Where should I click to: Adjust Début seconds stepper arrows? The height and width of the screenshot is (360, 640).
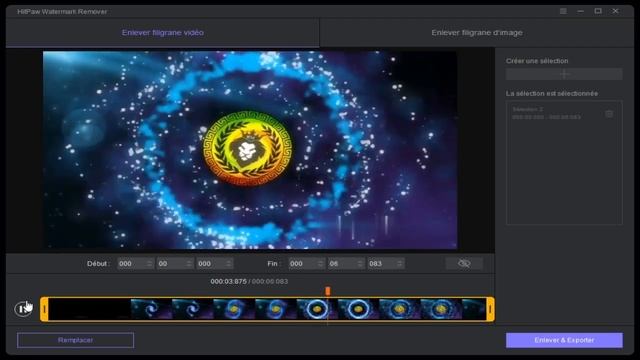click(189, 264)
